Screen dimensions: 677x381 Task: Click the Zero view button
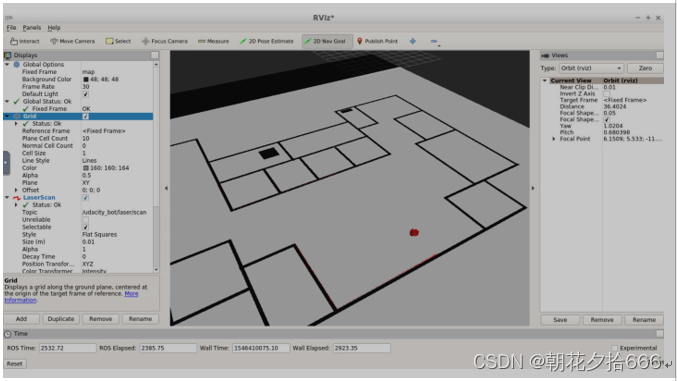pos(645,68)
